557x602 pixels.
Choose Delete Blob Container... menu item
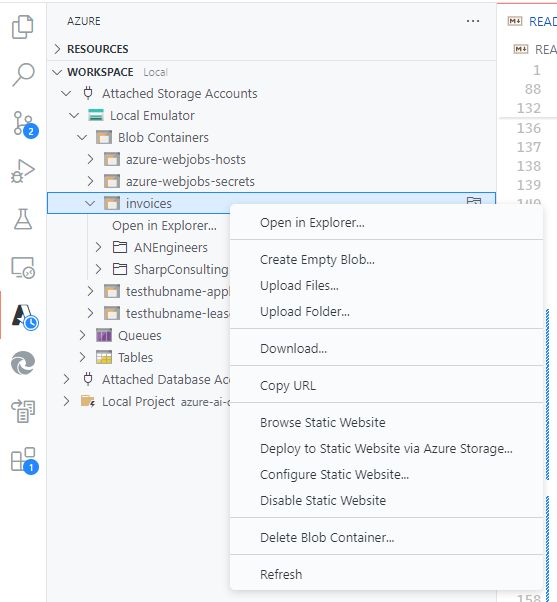(386, 538)
